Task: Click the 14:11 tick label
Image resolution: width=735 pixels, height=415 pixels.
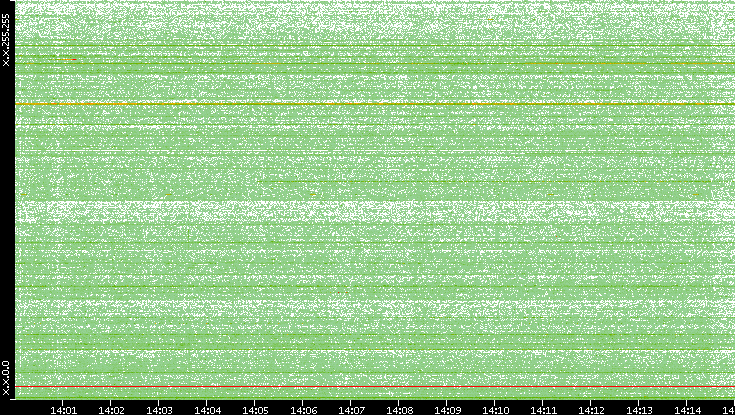Action: click(543, 410)
